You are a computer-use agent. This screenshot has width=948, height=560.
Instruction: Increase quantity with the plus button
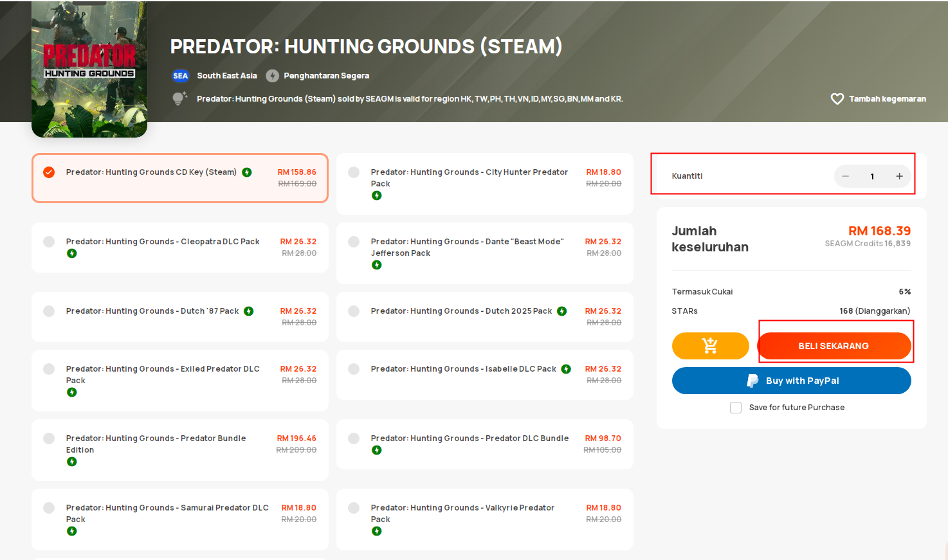899,176
